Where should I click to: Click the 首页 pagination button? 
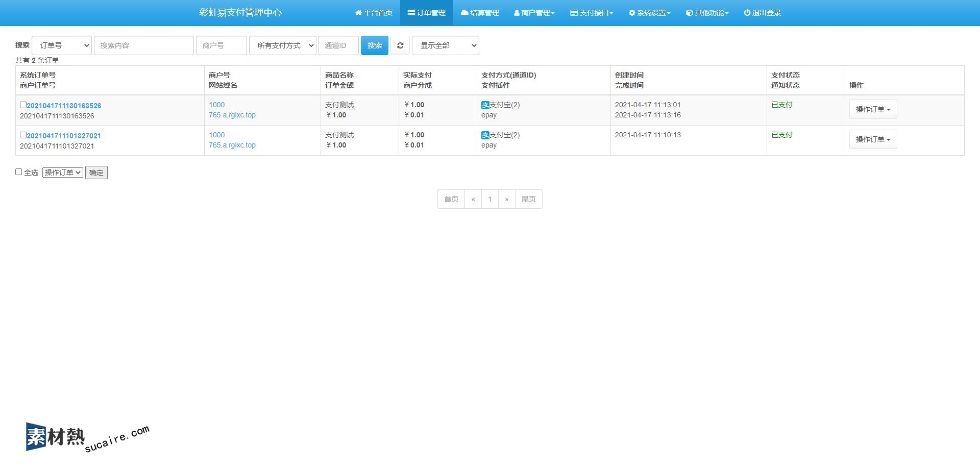point(451,199)
